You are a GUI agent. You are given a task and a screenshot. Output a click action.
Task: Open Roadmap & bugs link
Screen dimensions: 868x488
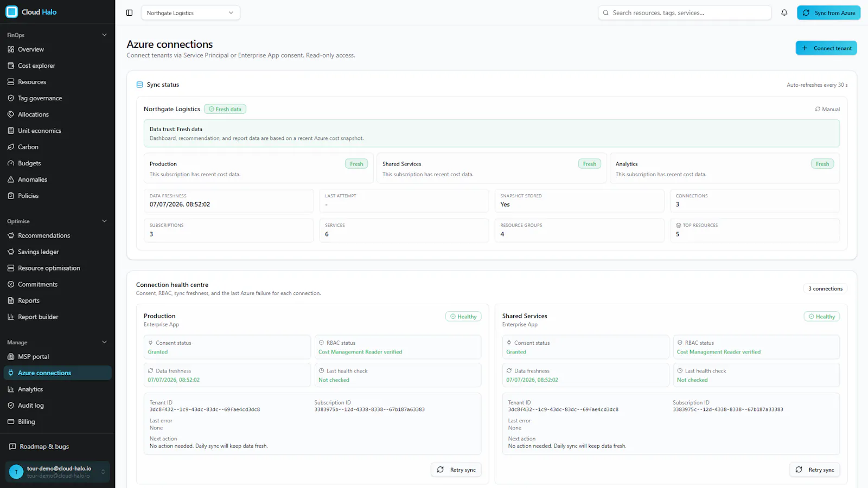(x=58, y=447)
